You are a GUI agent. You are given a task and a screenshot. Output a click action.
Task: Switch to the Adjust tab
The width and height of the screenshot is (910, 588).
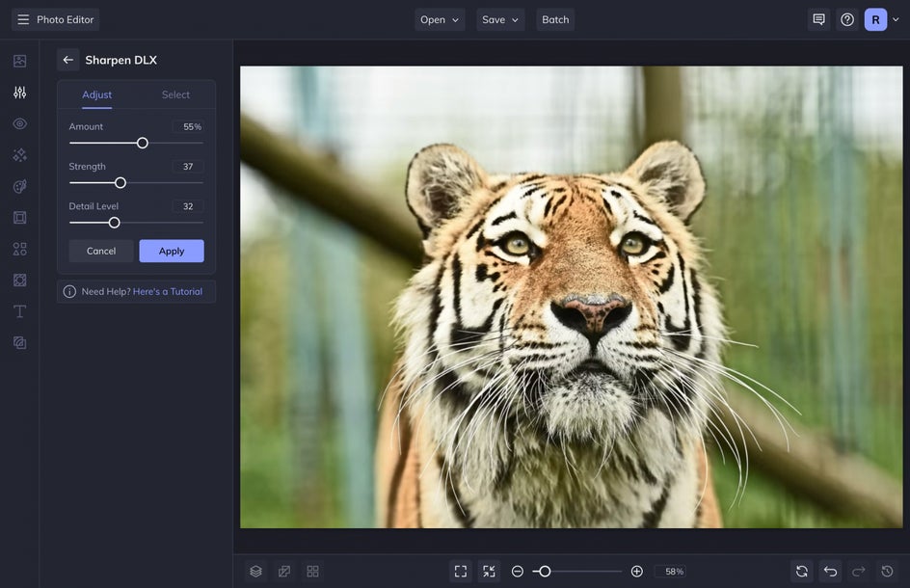(x=96, y=94)
